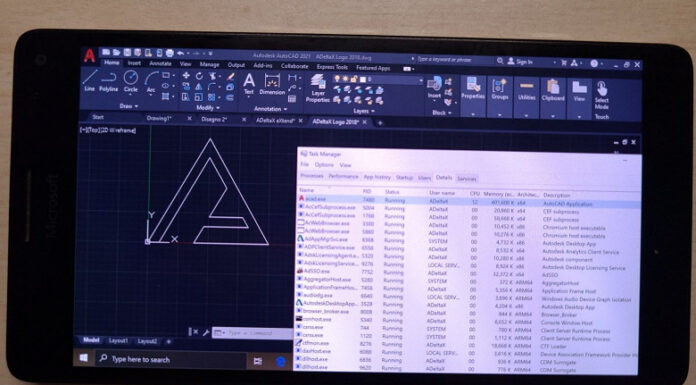The height and width of the screenshot is (385, 696).
Task: Switch to the Layout1 tab
Action: click(x=118, y=341)
